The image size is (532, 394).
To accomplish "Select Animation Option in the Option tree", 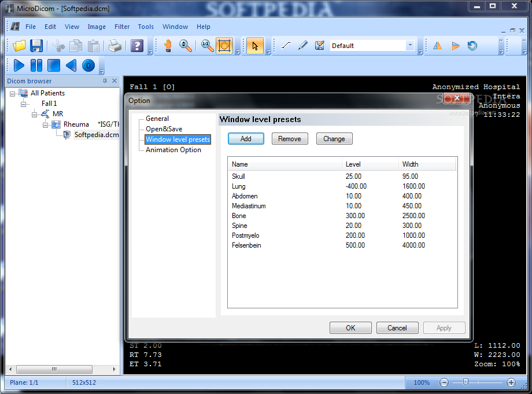I will click(x=173, y=150).
